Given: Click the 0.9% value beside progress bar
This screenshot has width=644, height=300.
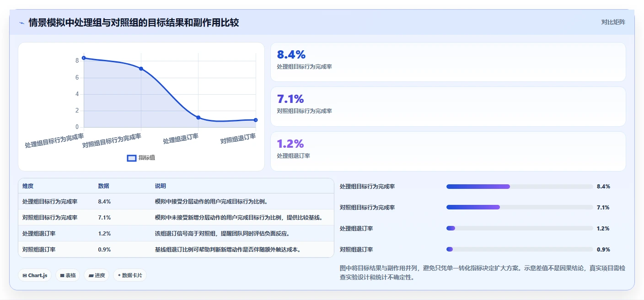Looking at the screenshot, I should click(x=603, y=250).
